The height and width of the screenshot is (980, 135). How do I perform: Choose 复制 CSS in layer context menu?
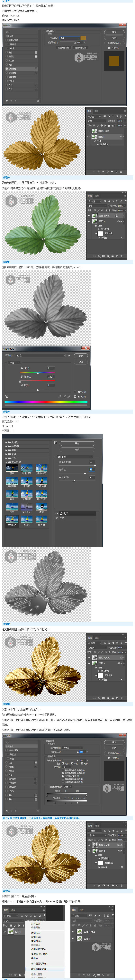click(36, 933)
